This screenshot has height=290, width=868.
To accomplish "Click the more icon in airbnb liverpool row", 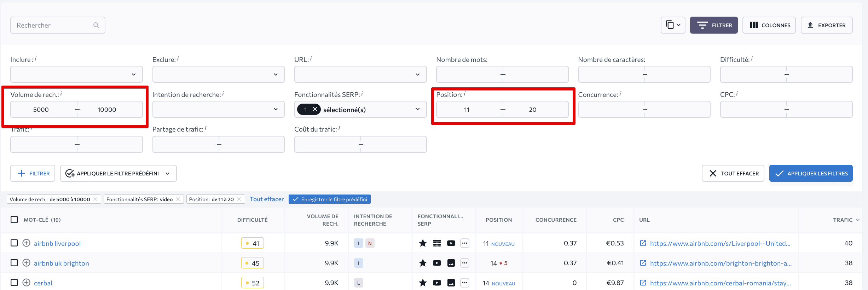I will click(465, 243).
